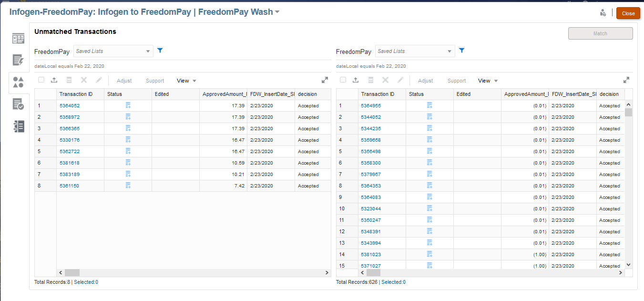Click the filter funnel icon in right panel

(x=461, y=51)
